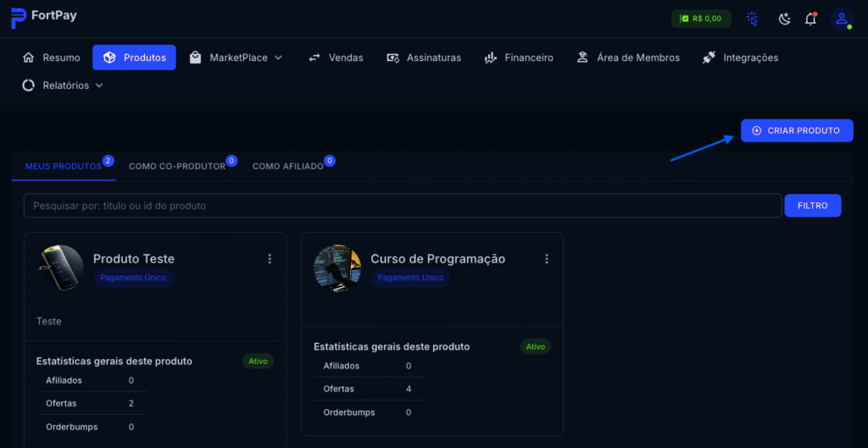Switch to Como Co-Produtor tab
The image size is (868, 448).
coord(177,167)
